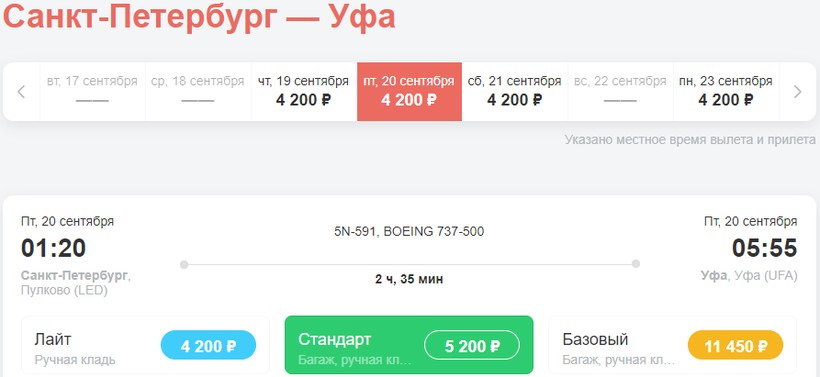Select Tuesday 17 September date
820x377 pixels.
coord(93,92)
